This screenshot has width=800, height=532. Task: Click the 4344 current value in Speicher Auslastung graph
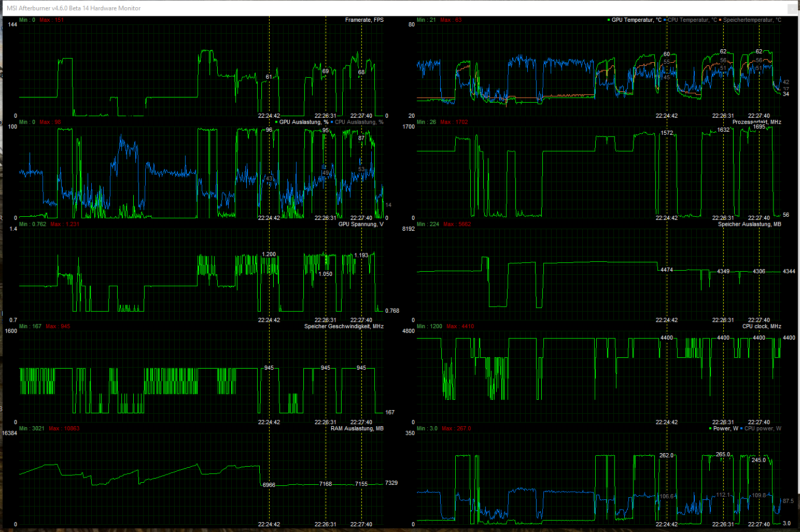pos(789,272)
